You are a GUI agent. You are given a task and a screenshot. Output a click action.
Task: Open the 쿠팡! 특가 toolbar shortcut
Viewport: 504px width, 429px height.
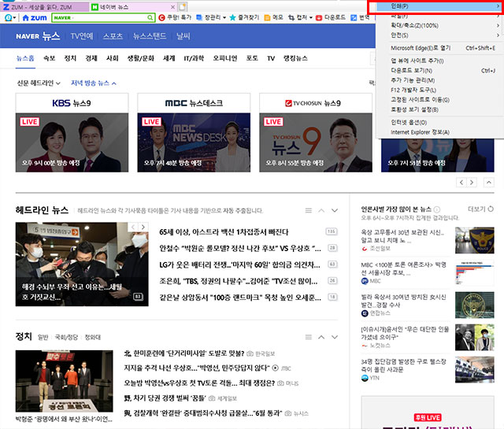tap(175, 17)
